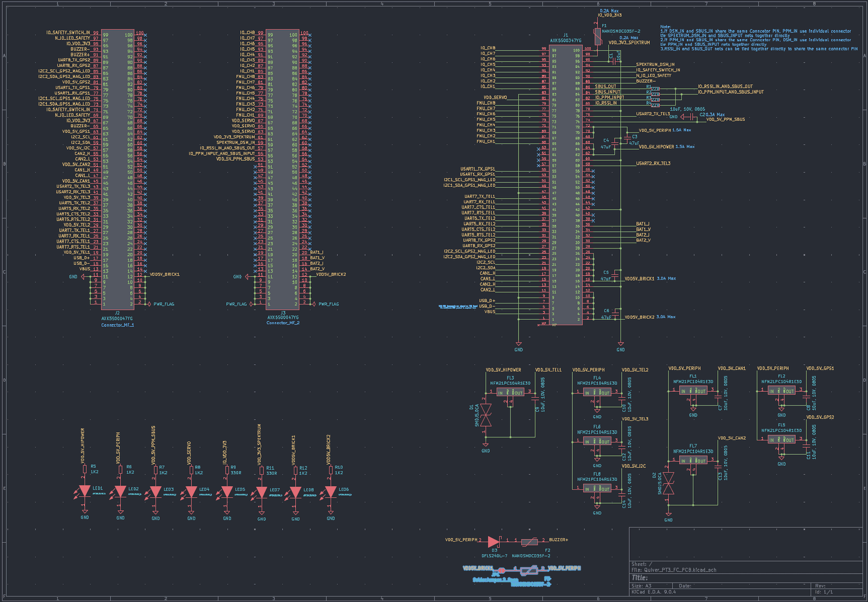Click the 'DFLS240L-7' value text
The image size is (868, 602).
494,556
